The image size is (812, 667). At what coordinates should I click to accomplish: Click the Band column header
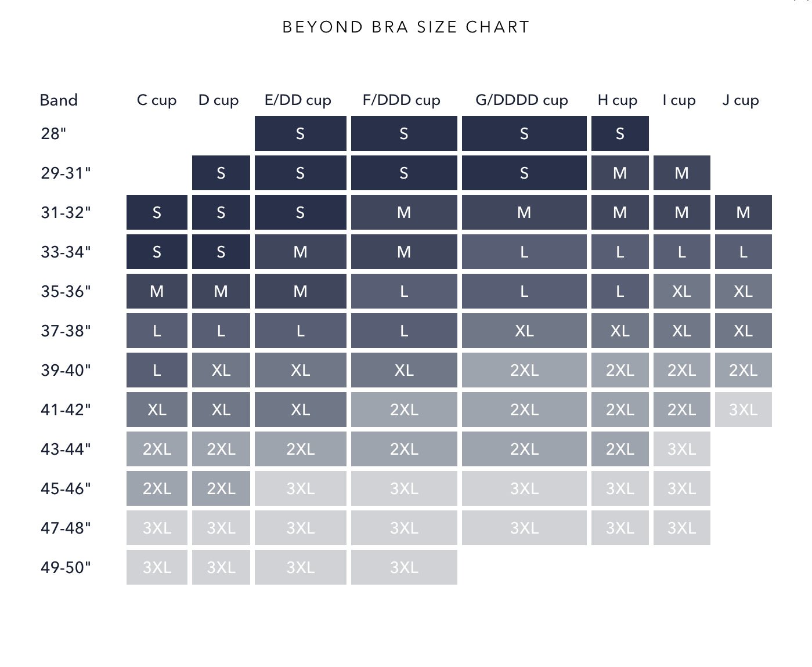click(59, 100)
